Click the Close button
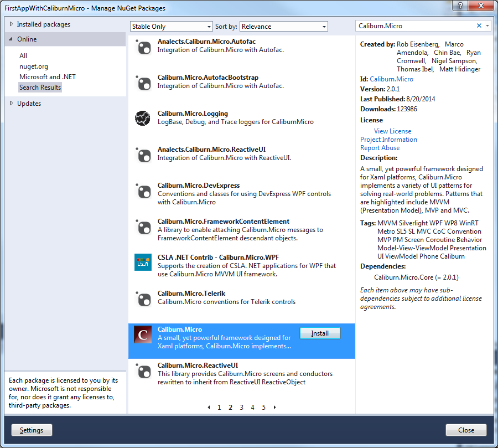Image resolution: width=498 pixels, height=448 pixels. click(x=466, y=430)
